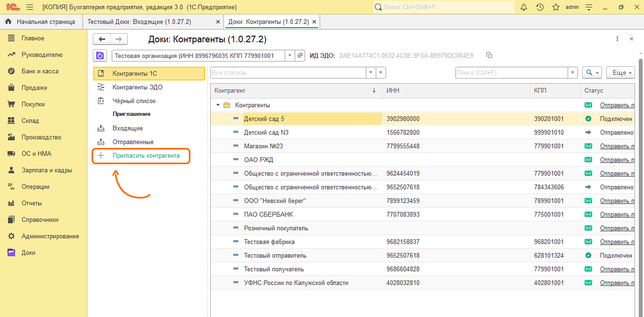The width and height of the screenshot is (644, 317).
Task: Open the notifications bell
Action: pyautogui.click(x=523, y=7)
